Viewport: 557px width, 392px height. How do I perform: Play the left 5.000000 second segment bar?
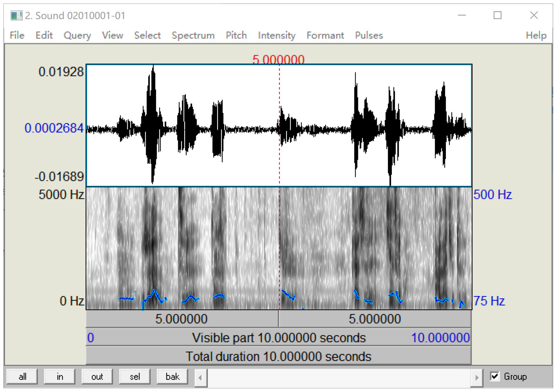point(182,319)
